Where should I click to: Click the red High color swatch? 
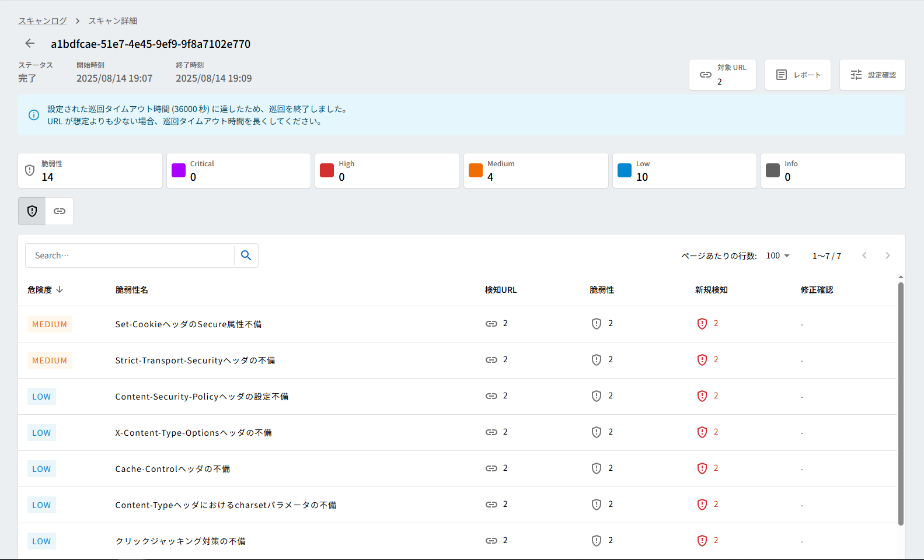click(x=327, y=170)
